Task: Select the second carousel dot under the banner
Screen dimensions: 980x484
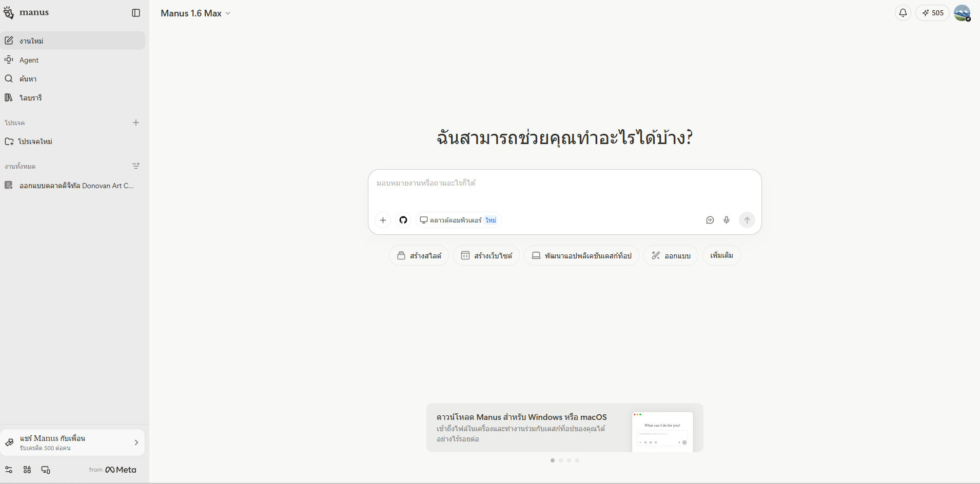Action: point(561,460)
